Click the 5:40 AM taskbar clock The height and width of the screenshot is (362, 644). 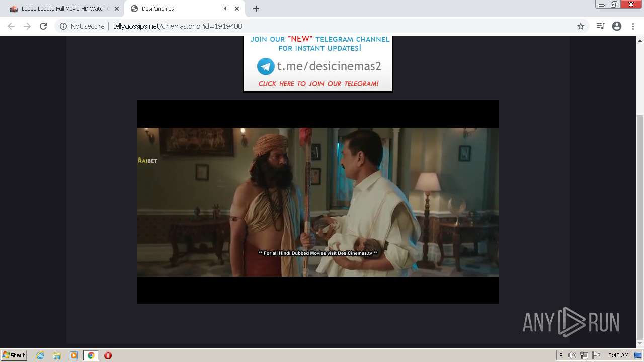tap(618, 355)
